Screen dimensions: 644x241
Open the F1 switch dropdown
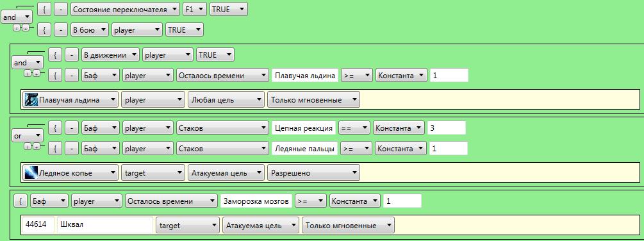point(195,10)
